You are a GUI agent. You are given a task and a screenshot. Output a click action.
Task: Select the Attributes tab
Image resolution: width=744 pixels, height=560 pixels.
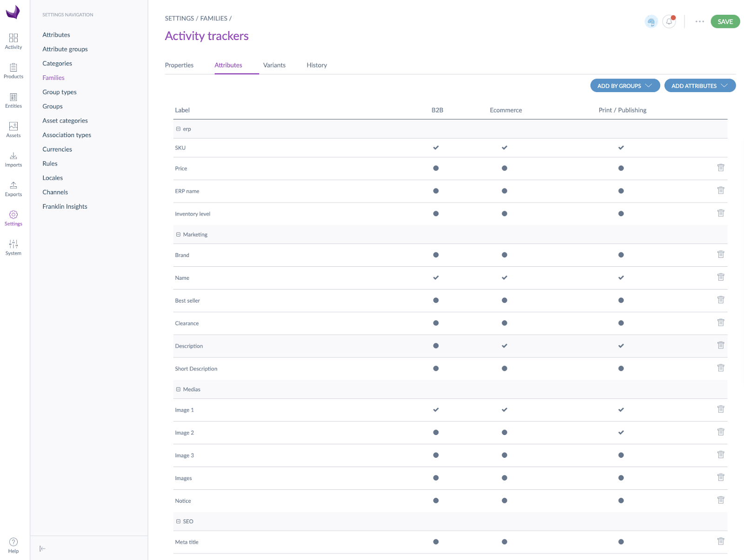(228, 65)
